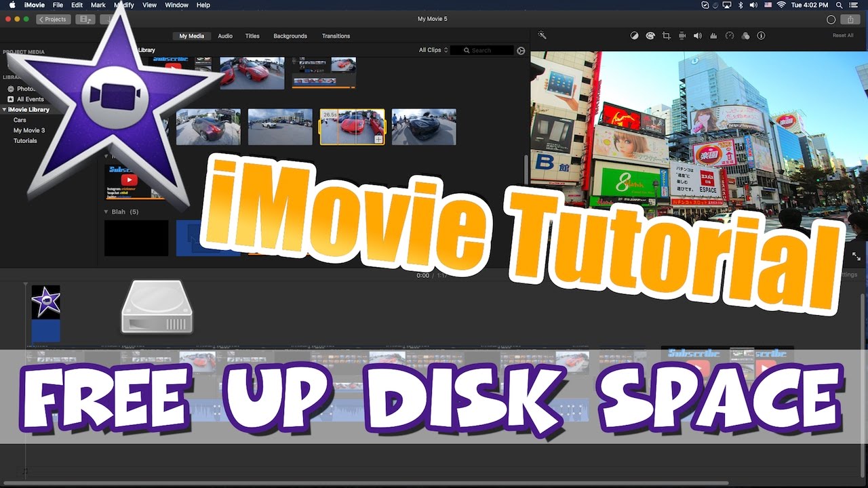Select the gray sports car clip thumbnail
This screenshot has width=868, height=488.
(208, 127)
